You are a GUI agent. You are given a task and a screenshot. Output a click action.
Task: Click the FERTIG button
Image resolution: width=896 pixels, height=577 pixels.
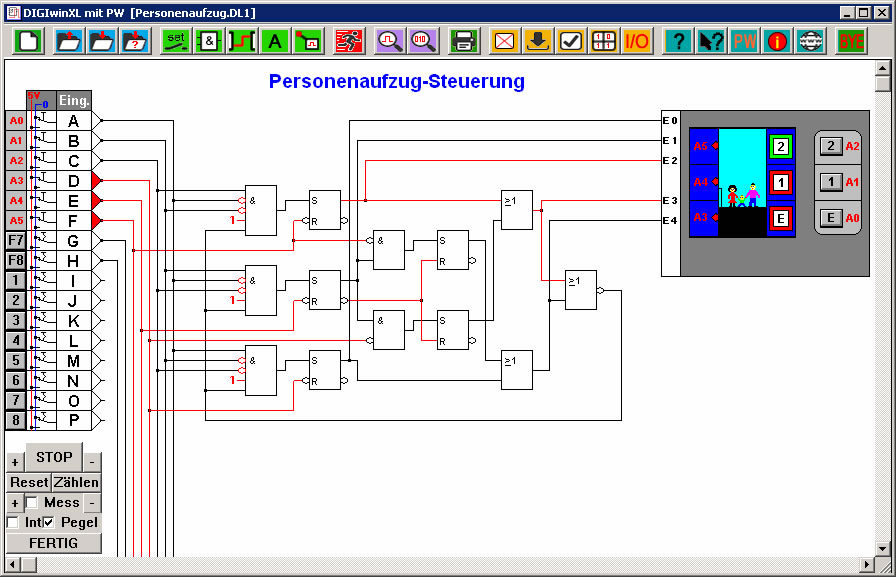click(54, 543)
